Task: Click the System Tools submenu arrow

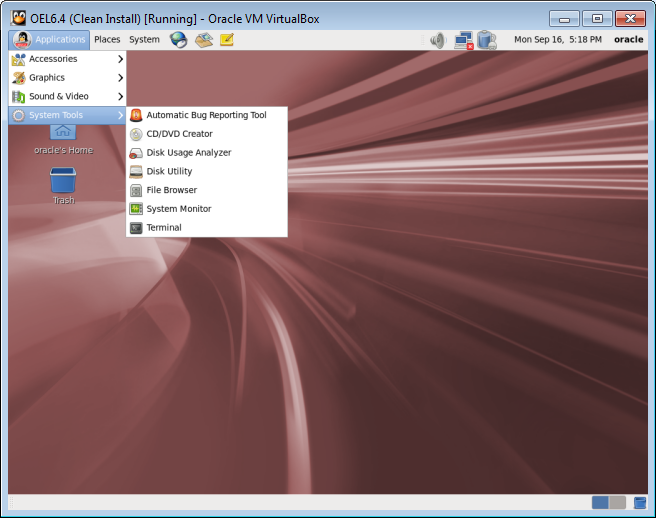Action: point(120,115)
